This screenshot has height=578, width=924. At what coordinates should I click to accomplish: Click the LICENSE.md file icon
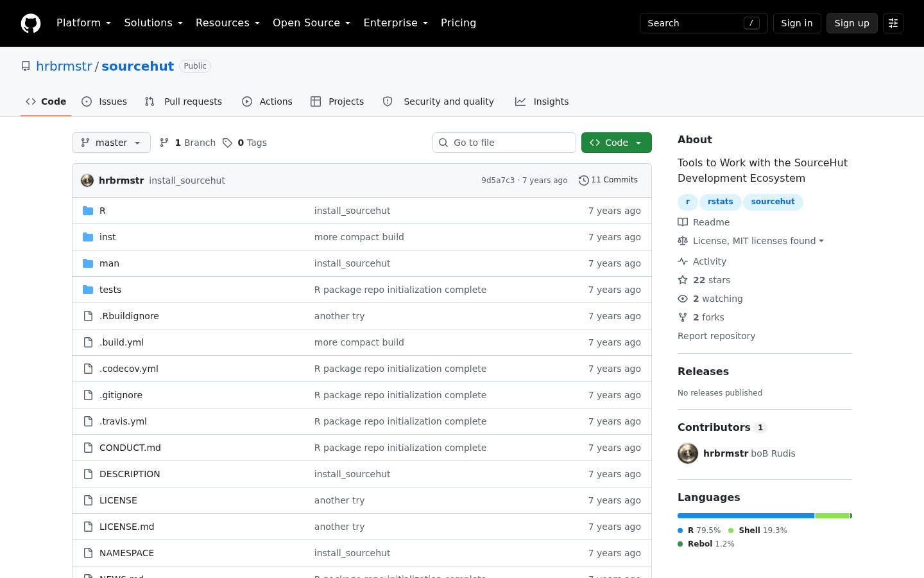tap(88, 527)
